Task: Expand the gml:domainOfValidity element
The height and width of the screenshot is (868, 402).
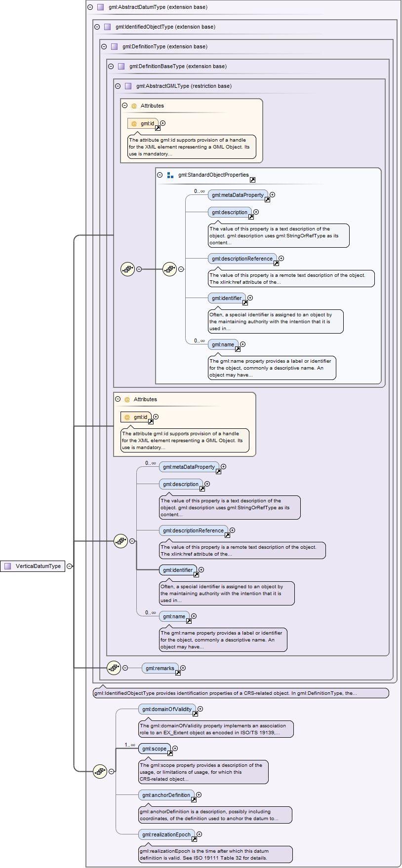Action: point(200,709)
